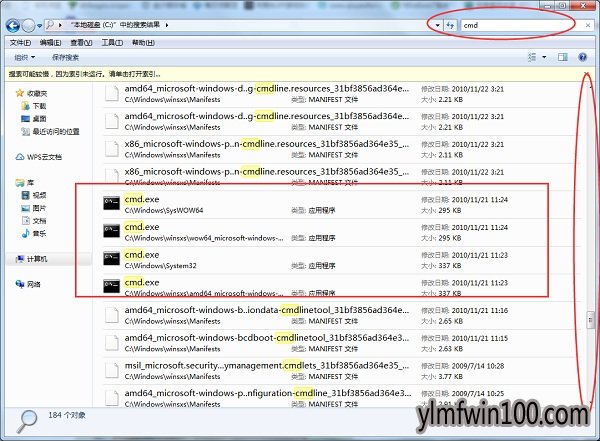Select 网络 in navigation pane
600x441 pixels.
[x=28, y=284]
